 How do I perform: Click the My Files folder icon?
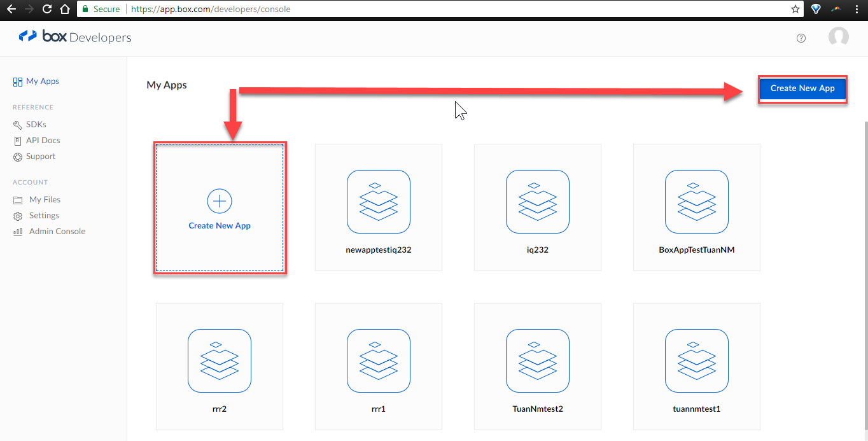[18, 200]
